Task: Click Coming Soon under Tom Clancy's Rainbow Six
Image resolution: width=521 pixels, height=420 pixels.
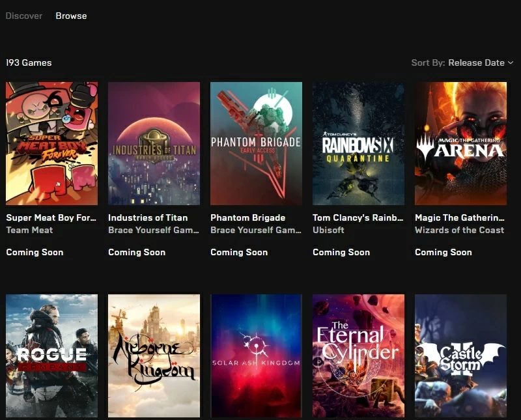Action: click(x=341, y=252)
